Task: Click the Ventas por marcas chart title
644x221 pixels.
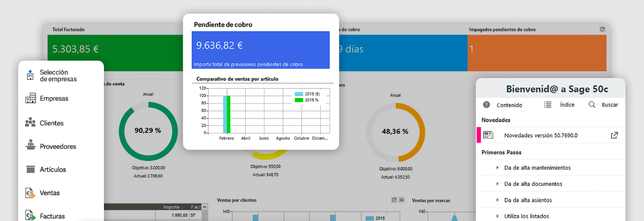Action: click(x=431, y=200)
